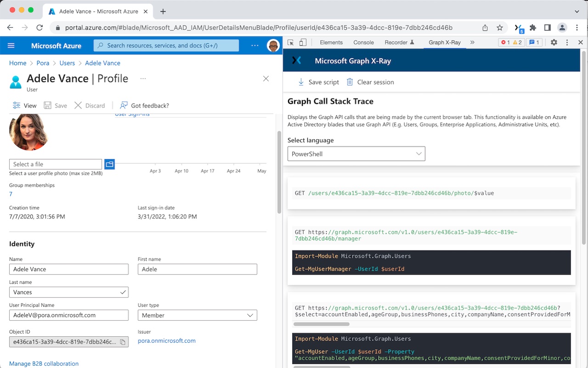Toggle the device toolbar icon in DevTools
This screenshot has height=368, width=588.
point(303,42)
